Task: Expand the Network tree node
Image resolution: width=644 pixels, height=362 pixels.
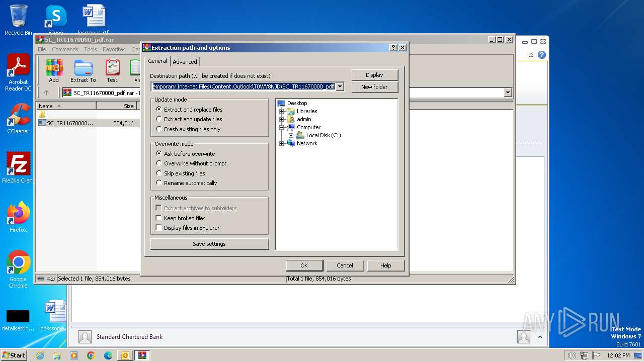Action: click(282, 143)
